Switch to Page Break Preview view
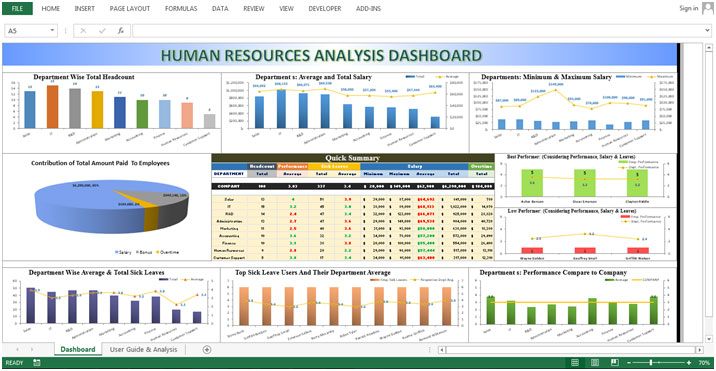The height and width of the screenshot is (371, 716). click(615, 363)
